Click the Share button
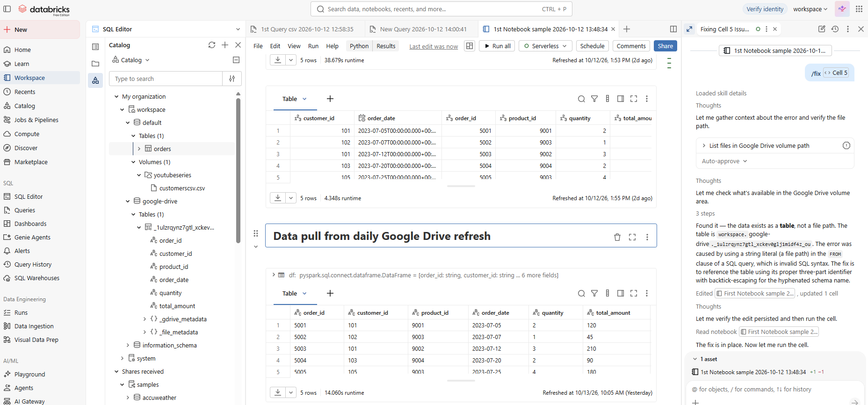This screenshot has height=405, width=868. pos(665,46)
